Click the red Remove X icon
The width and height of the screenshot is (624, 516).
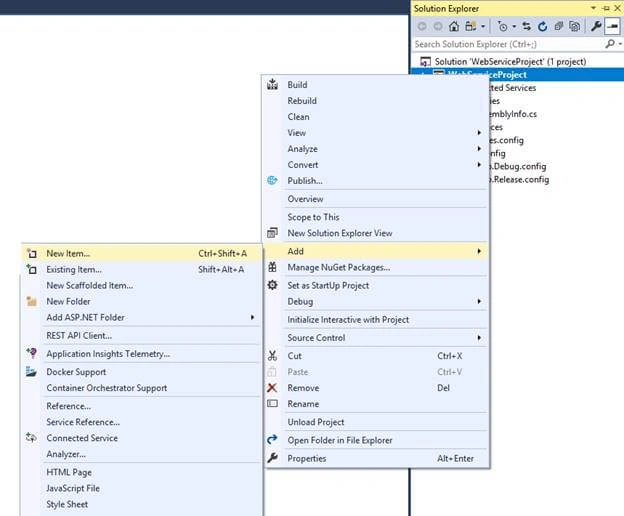[x=272, y=387]
